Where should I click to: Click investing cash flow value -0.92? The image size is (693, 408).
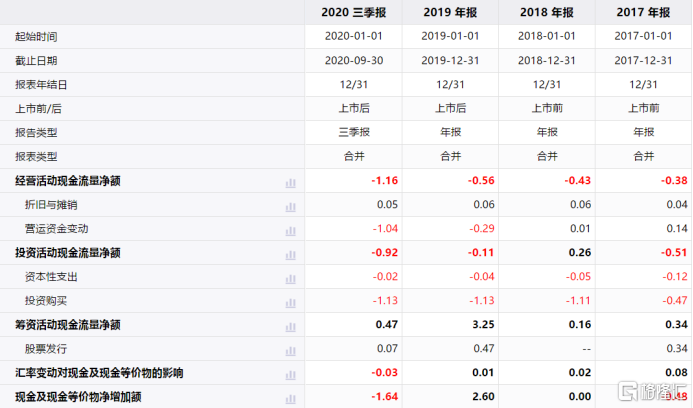tap(385, 253)
